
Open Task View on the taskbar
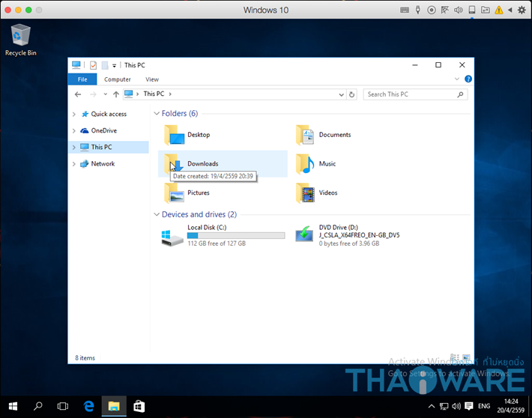[x=63, y=406]
